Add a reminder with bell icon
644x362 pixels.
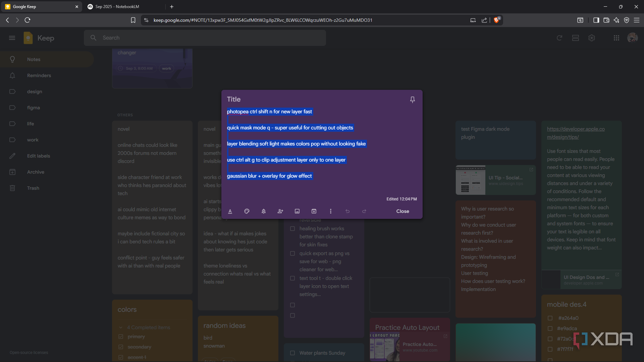click(264, 211)
